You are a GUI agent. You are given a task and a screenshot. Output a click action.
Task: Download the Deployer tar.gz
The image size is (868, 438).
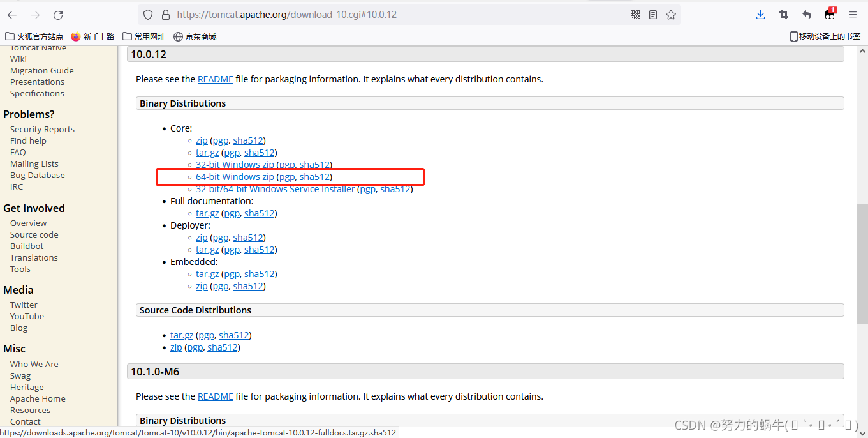click(207, 250)
